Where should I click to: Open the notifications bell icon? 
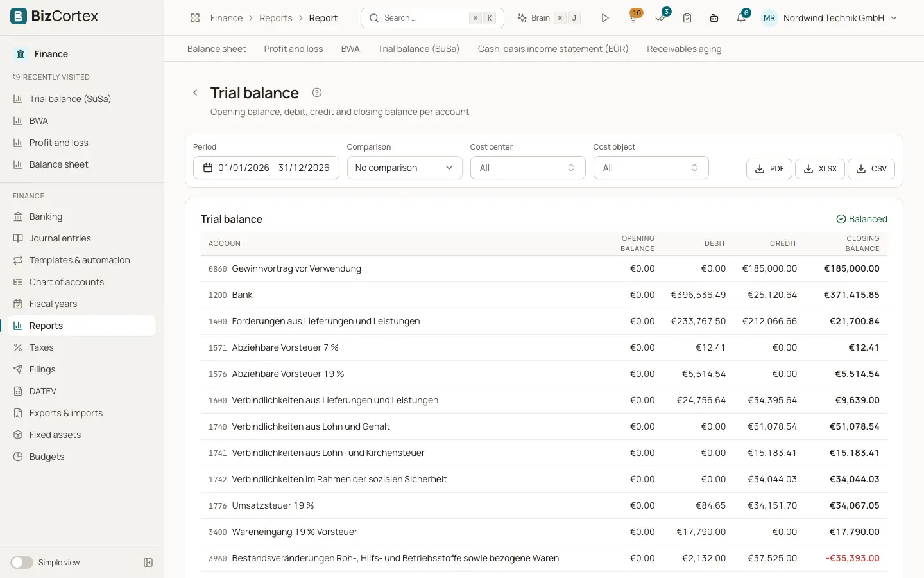tap(741, 18)
